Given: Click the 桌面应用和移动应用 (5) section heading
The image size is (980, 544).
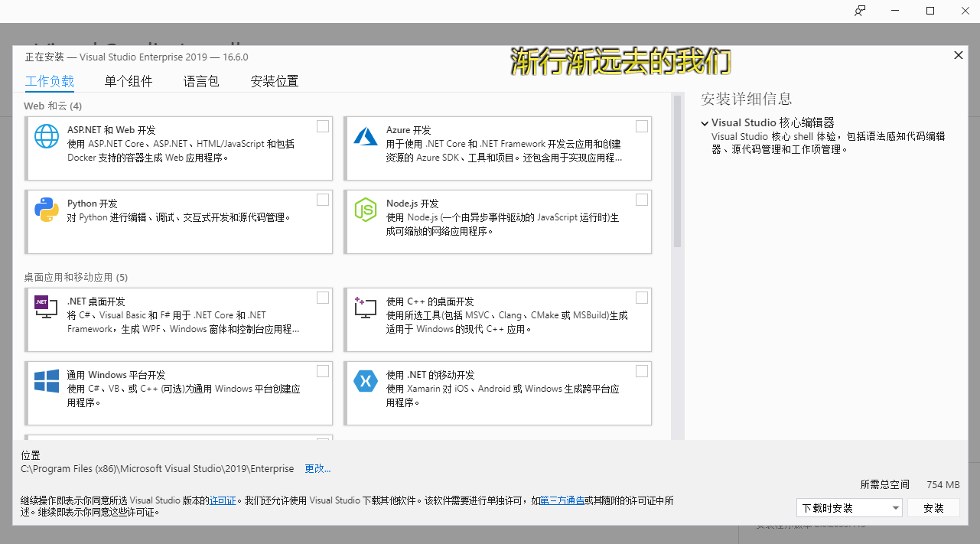Looking at the screenshot, I should (x=76, y=277).
